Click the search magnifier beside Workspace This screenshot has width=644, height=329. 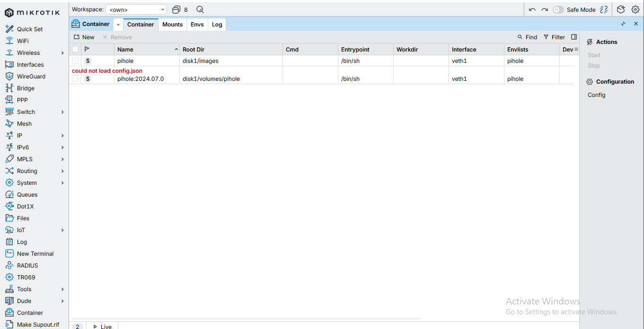[200, 9]
